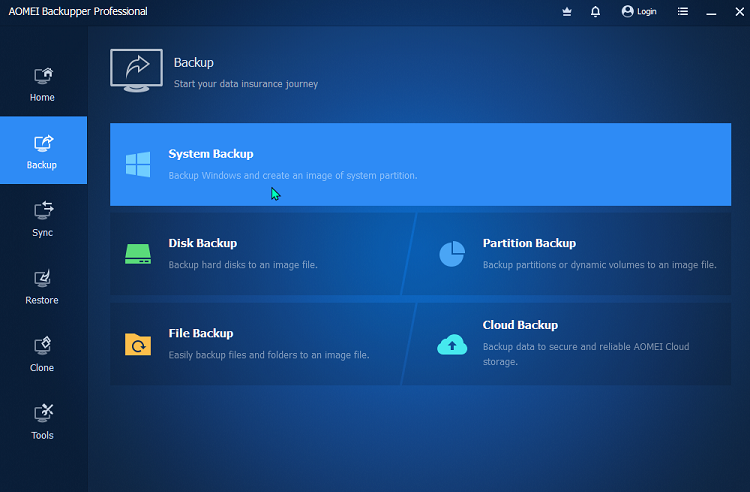Click 'Backup Windows and create an image' description

click(293, 175)
